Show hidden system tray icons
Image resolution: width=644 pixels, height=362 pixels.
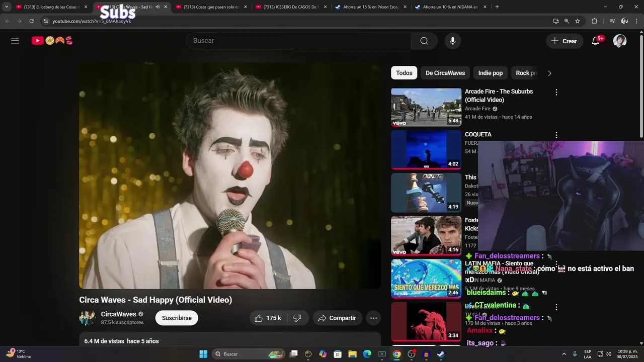pos(563,354)
